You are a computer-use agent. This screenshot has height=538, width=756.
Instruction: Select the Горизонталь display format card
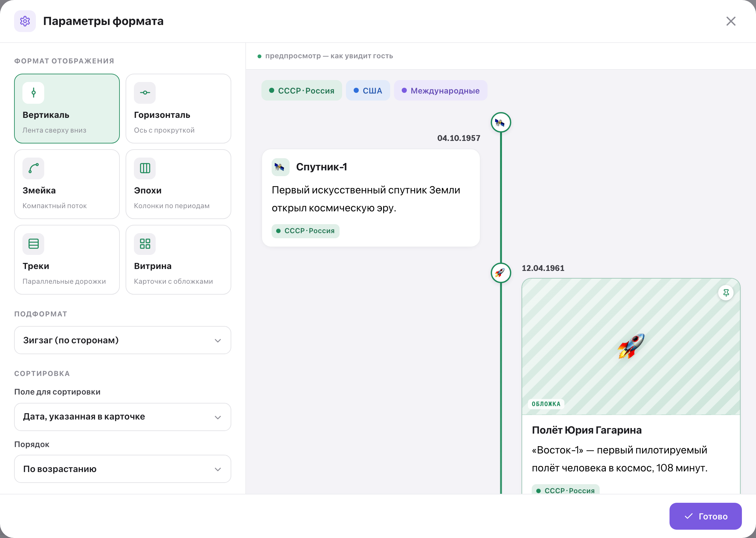[178, 108]
